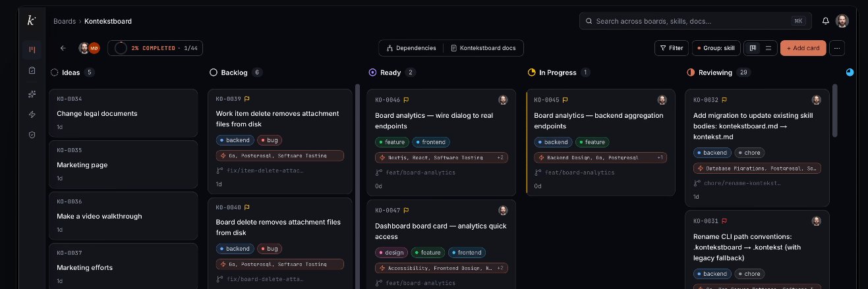Click the board member avatars
Viewport: 868px width, 289px height.
coord(89,48)
